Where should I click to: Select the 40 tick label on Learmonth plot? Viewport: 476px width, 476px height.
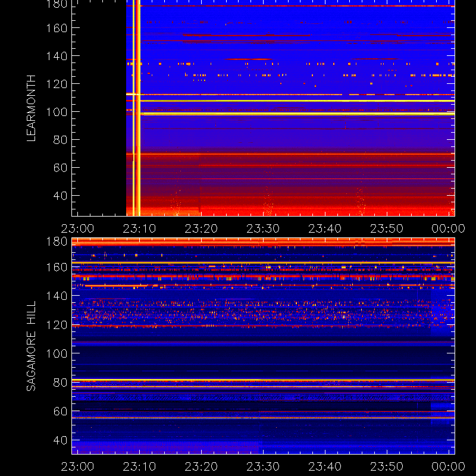coord(60,196)
